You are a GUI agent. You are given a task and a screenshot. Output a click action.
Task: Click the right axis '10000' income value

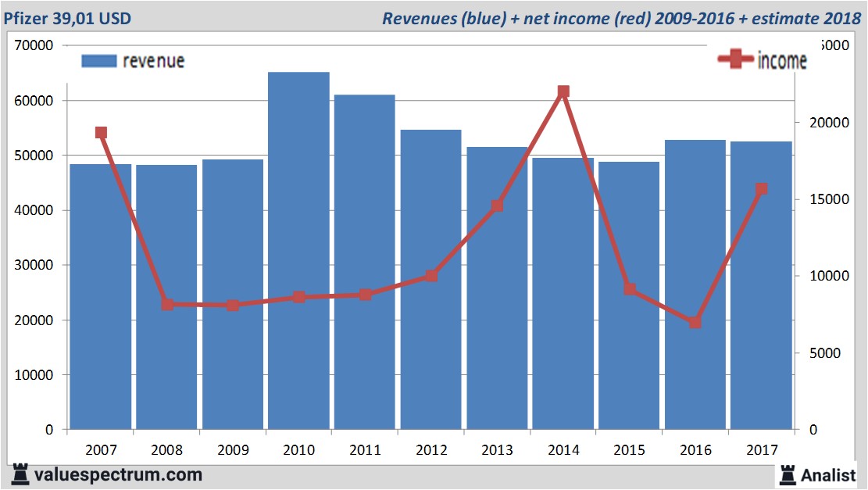point(829,276)
